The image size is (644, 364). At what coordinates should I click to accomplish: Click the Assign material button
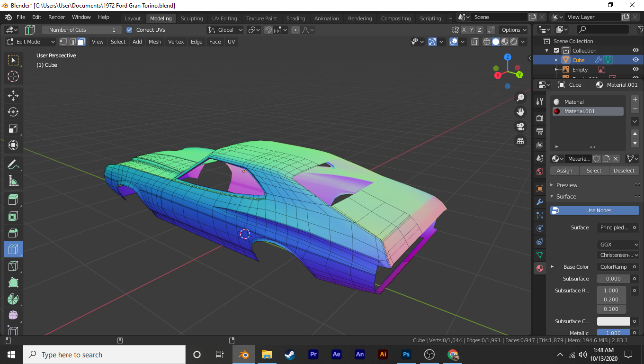click(x=564, y=171)
